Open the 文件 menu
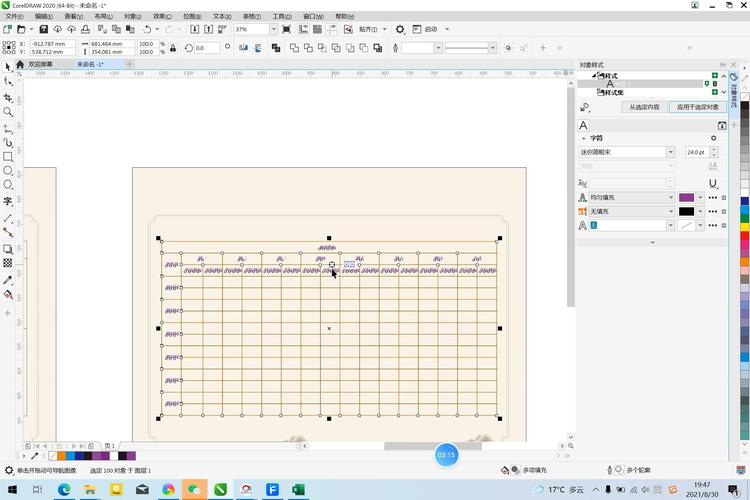 pyautogui.click(x=14, y=16)
